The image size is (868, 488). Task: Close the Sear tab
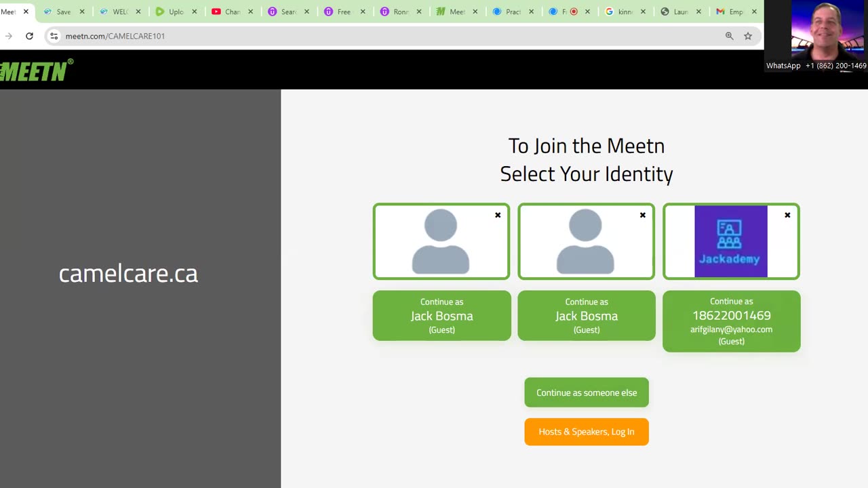coord(307,12)
